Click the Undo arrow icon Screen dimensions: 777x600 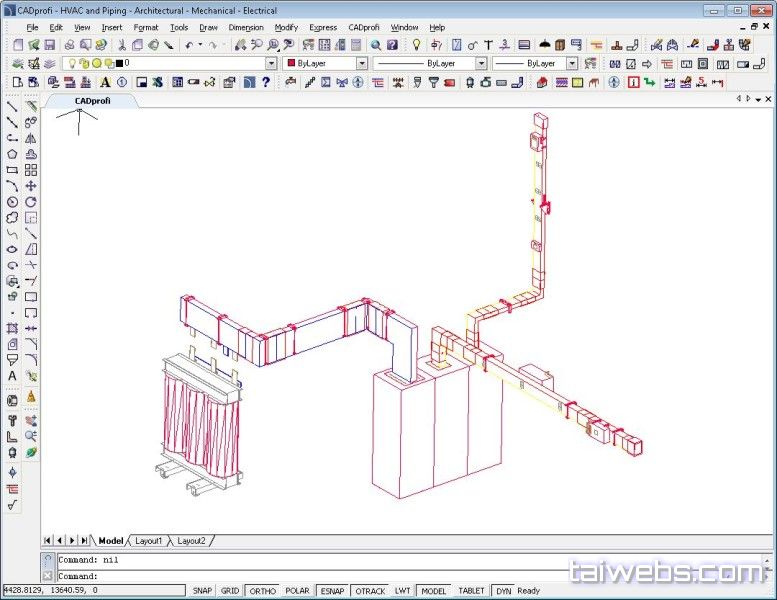pyautogui.click(x=188, y=45)
